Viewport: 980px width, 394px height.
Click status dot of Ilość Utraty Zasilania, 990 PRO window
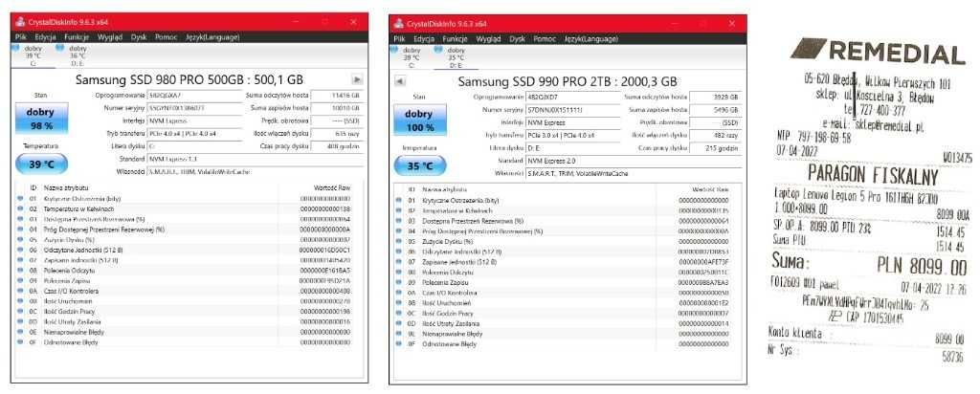pyautogui.click(x=399, y=323)
